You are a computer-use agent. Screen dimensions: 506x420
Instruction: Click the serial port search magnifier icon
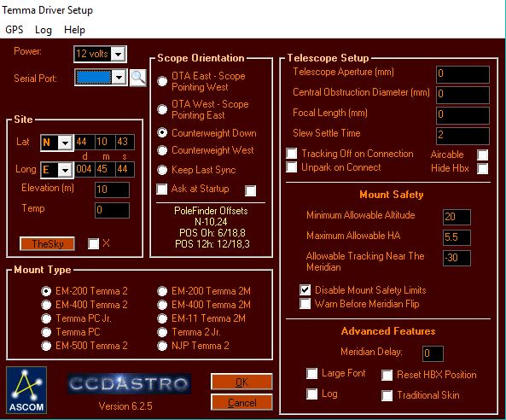coord(138,78)
